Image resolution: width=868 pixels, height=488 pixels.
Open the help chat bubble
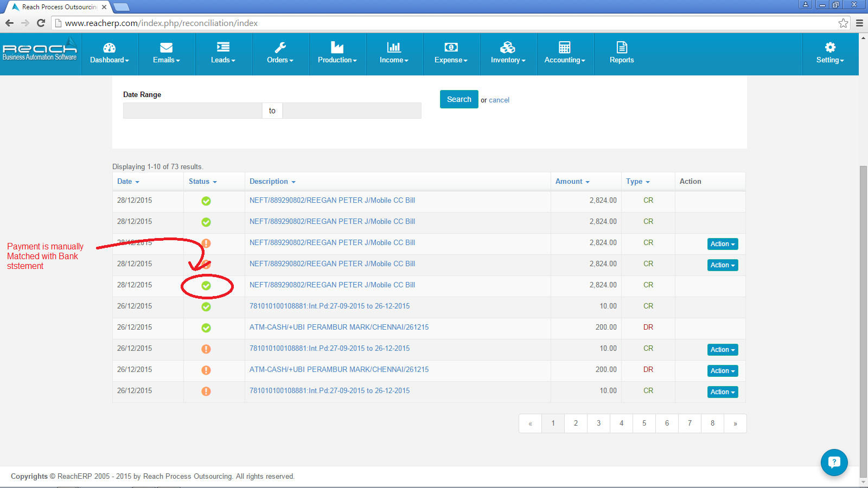pyautogui.click(x=834, y=463)
